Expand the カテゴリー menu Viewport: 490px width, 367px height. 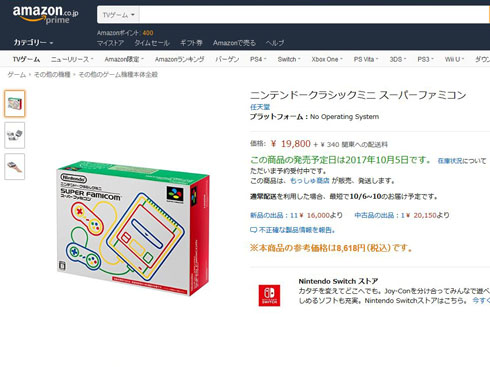(33, 43)
